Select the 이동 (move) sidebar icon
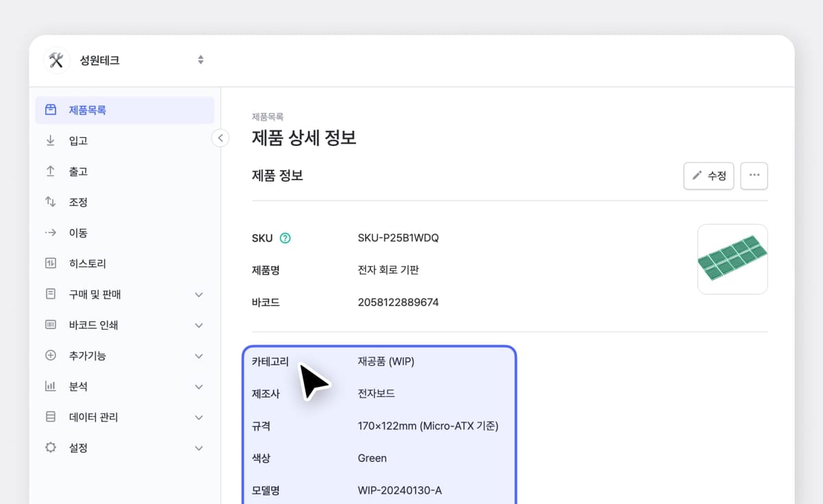 pyautogui.click(x=50, y=232)
